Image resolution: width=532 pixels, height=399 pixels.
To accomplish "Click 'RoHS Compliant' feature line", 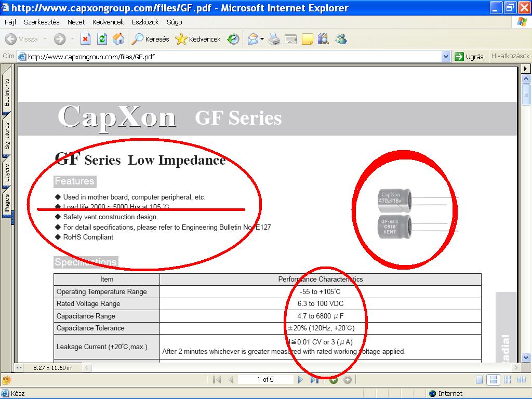I will click(88, 237).
